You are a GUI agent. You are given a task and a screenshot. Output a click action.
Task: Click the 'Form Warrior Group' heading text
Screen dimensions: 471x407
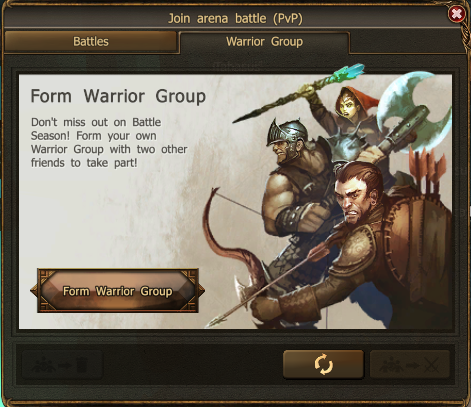[118, 96]
